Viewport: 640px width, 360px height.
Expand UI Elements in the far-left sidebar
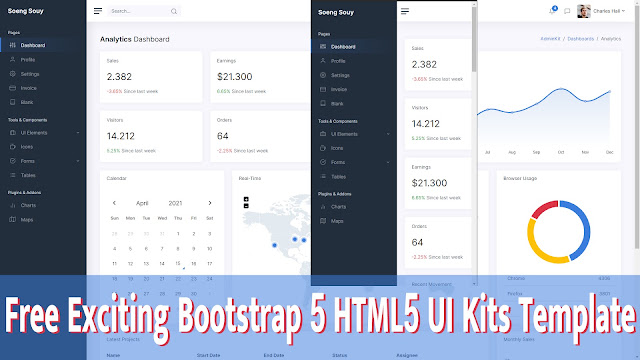(43, 133)
